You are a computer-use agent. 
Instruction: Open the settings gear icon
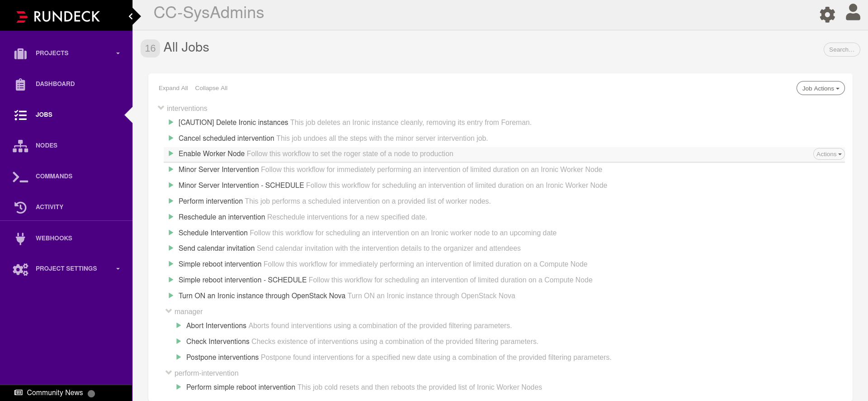827,14
